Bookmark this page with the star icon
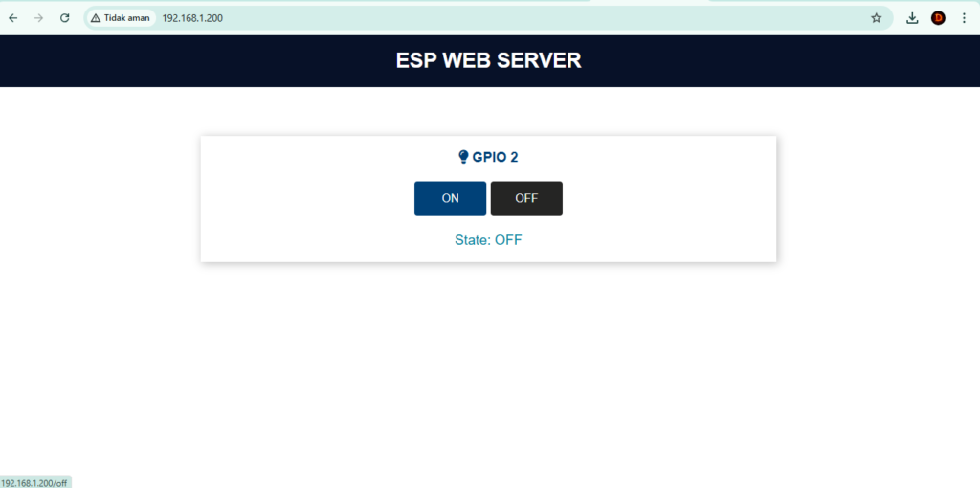Screen dimensions: 980x488 point(876,18)
